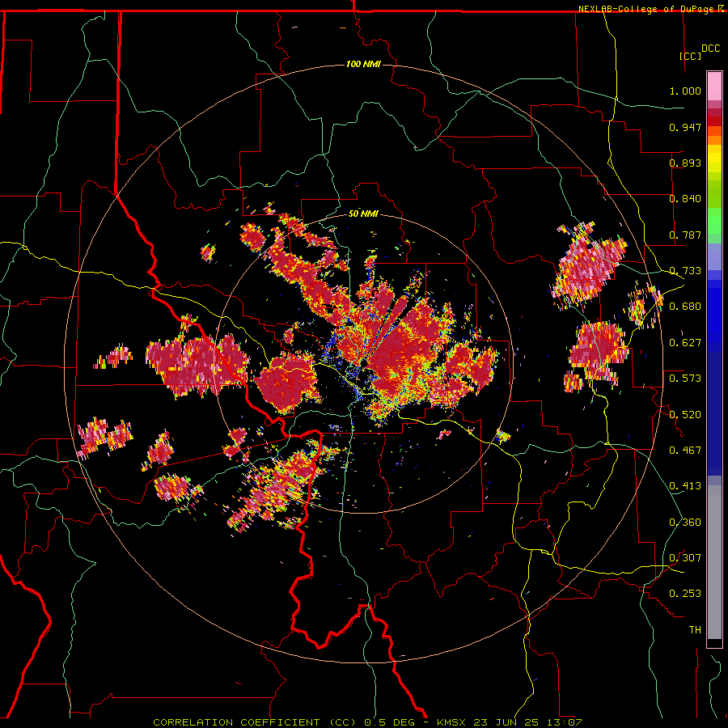Pick the gray lower segment of color bar
The width and height of the screenshot is (728, 728).
pos(714,562)
